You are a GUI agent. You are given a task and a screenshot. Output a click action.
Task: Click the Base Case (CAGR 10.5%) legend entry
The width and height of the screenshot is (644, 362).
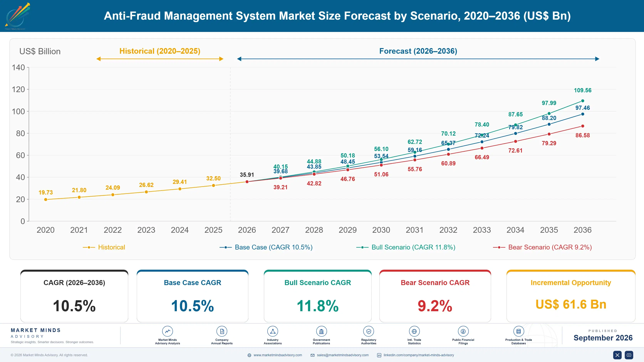(266, 247)
